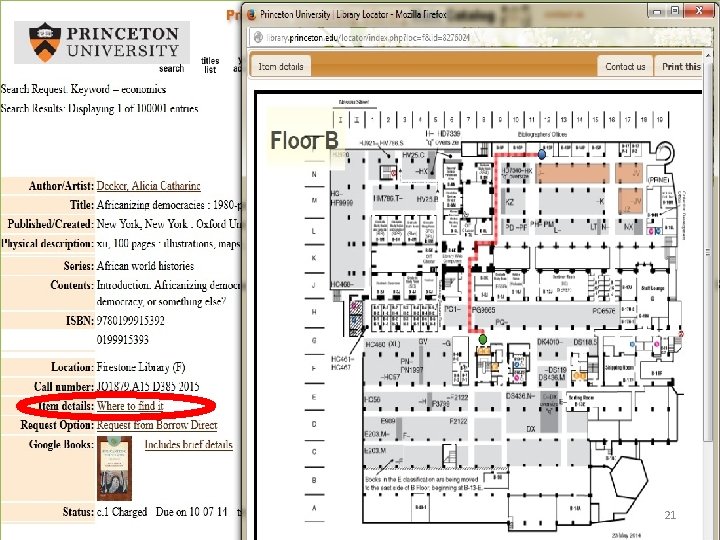Click the African world histories series text
The height and width of the screenshot is (540, 720).
[145, 266]
